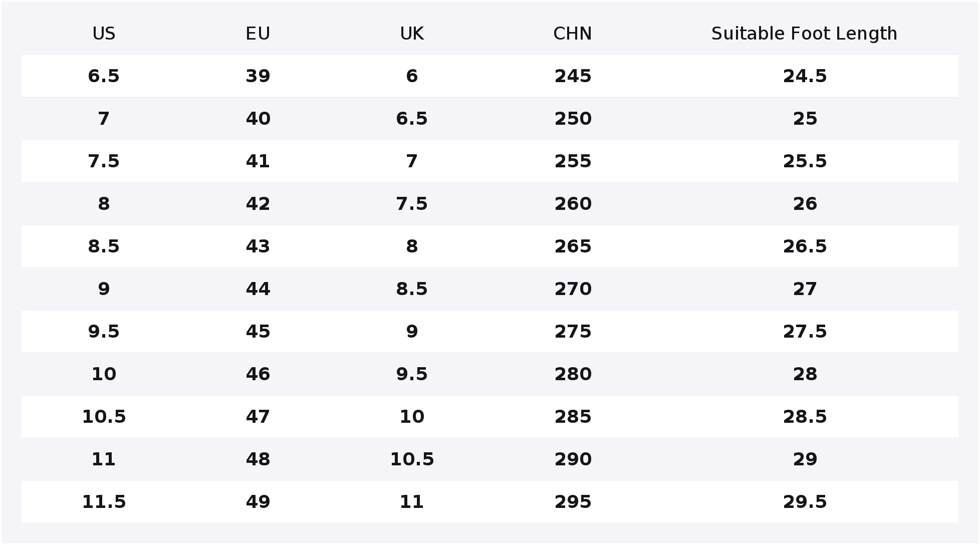Viewport: 980px width, 545px height.
Task: Select EU size 42 cell
Action: pos(258,204)
